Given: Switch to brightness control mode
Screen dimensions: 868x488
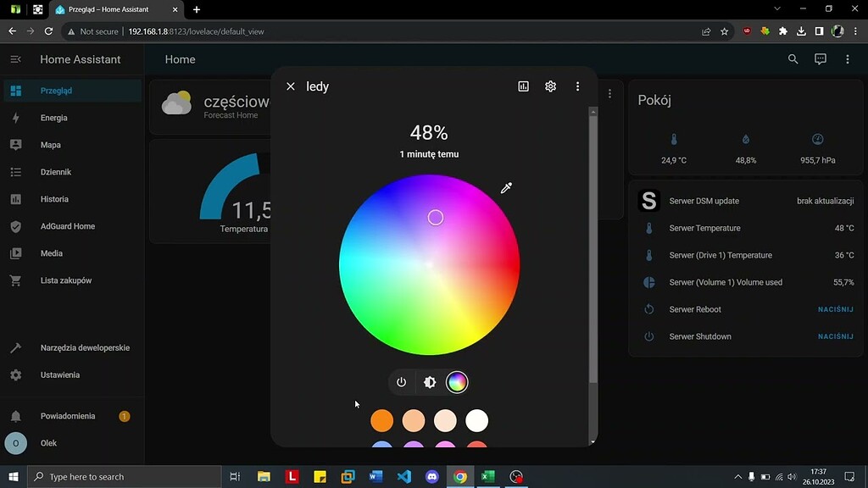Looking at the screenshot, I should (x=429, y=382).
